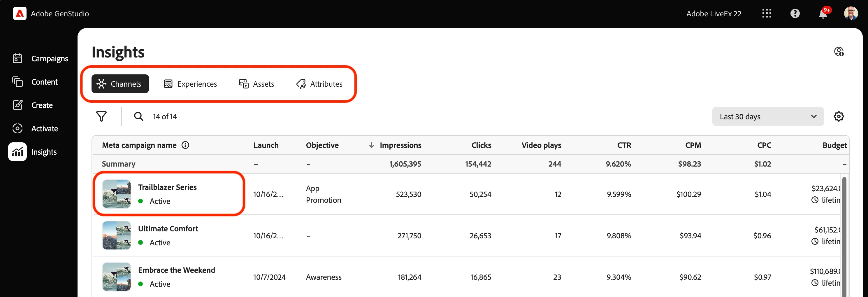Open the app switcher grid icon
Screen dimensions: 868x297
point(767,13)
